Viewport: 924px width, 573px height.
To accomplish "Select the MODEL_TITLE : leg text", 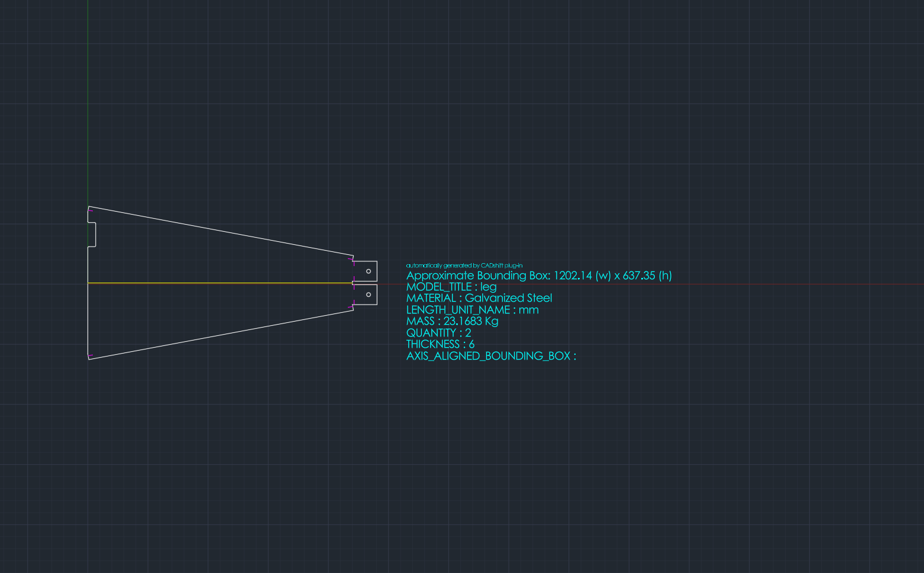I will (451, 287).
